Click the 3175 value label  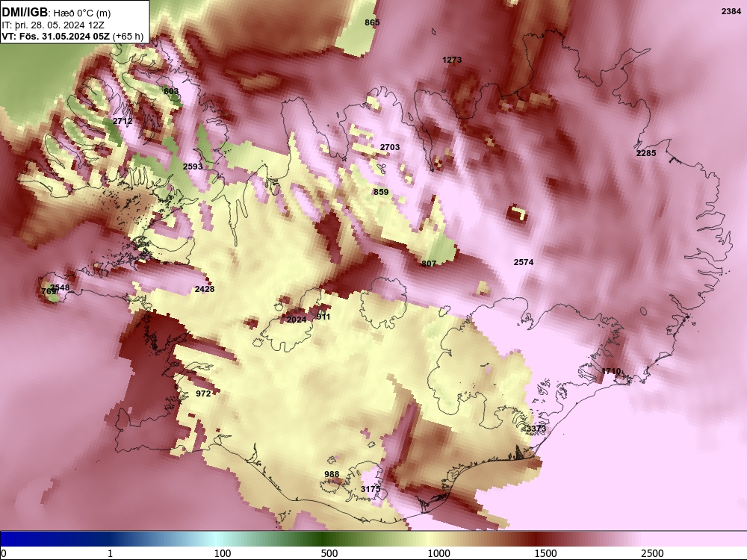371,489
